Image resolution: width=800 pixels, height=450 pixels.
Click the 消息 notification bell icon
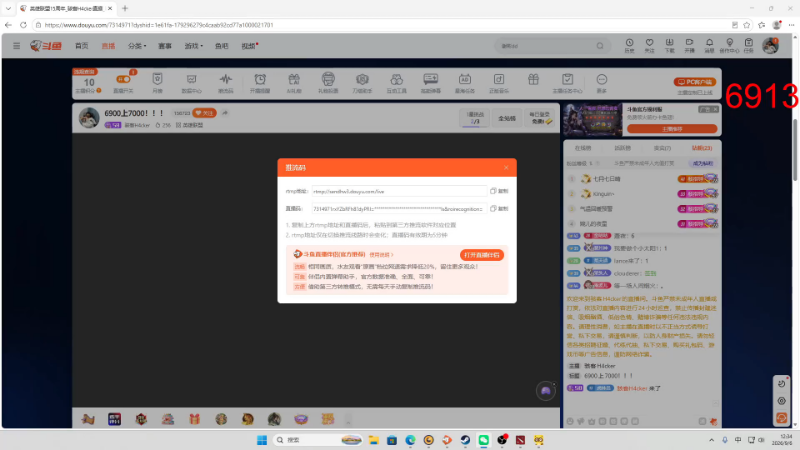[709, 45]
